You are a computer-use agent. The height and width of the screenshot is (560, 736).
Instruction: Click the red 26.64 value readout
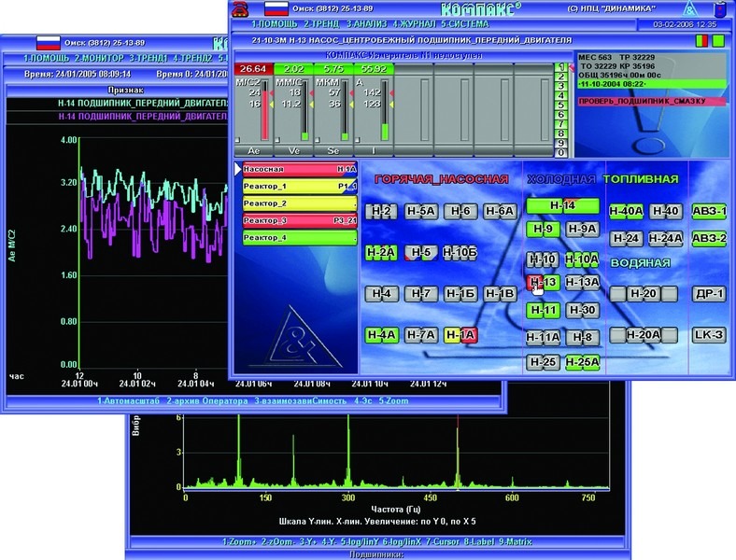(253, 69)
